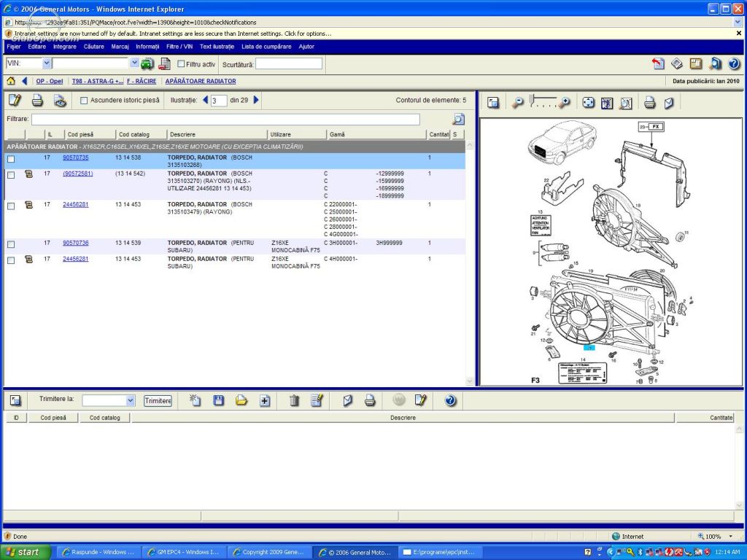Delete shopping list item with trash icon
Image resolution: width=747 pixels, height=560 pixels.
coord(295,400)
